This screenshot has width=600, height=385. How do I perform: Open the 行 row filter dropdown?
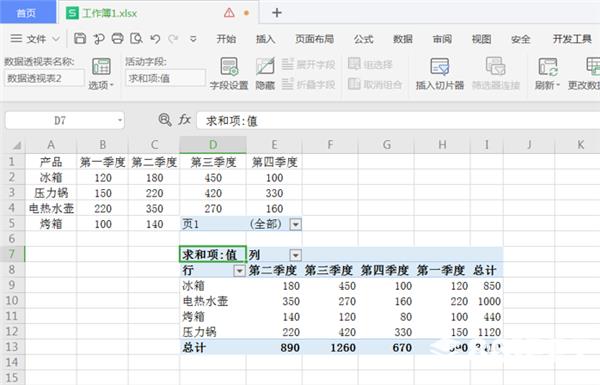point(240,271)
